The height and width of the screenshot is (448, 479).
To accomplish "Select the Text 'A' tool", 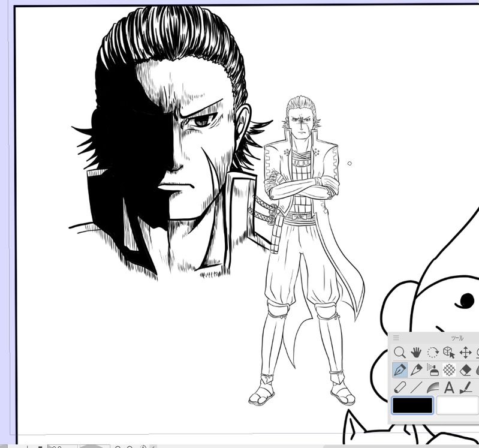I will pyautogui.click(x=449, y=388).
